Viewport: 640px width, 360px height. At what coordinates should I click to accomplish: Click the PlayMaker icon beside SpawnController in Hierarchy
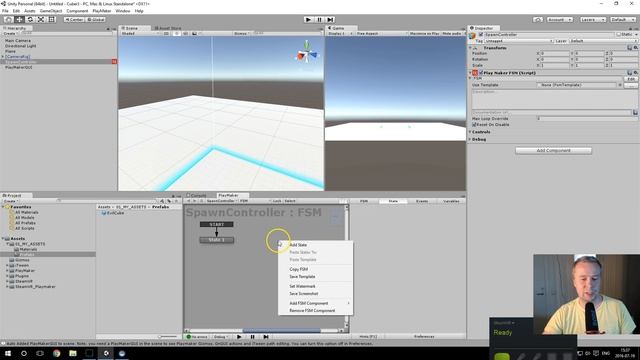click(114, 62)
